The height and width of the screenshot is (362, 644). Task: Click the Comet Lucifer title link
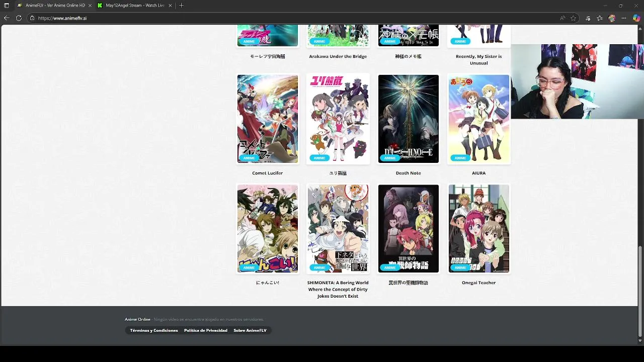(268, 173)
